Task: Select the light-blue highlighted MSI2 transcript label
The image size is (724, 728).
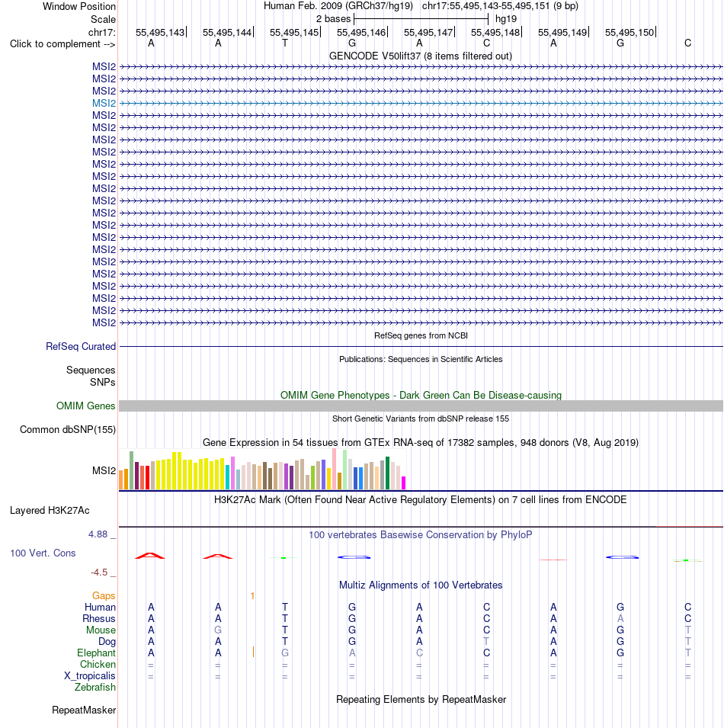Action: (104, 103)
